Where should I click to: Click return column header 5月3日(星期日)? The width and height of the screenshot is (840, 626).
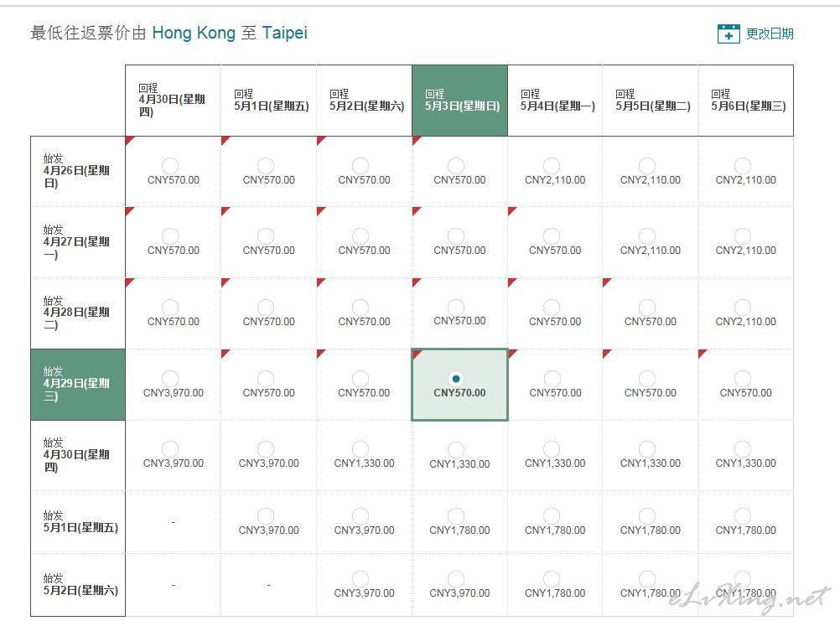(459, 101)
